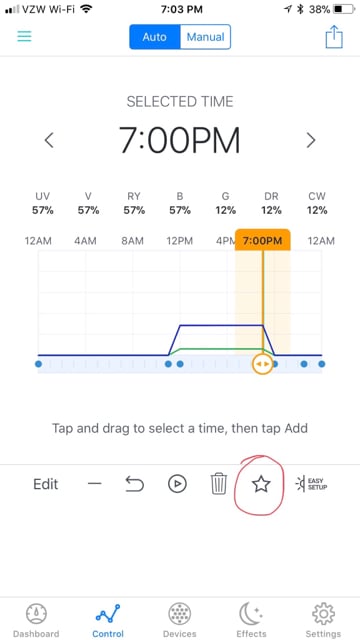This screenshot has height=640, width=360.
Task: Open the Settings tab
Action: point(323,620)
